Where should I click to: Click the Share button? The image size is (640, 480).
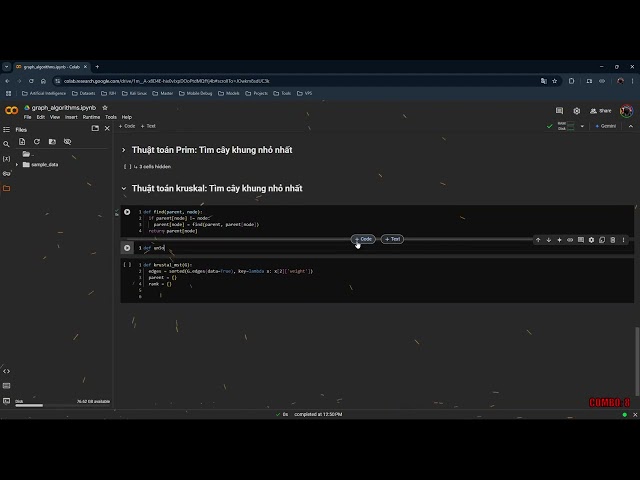tap(600, 111)
